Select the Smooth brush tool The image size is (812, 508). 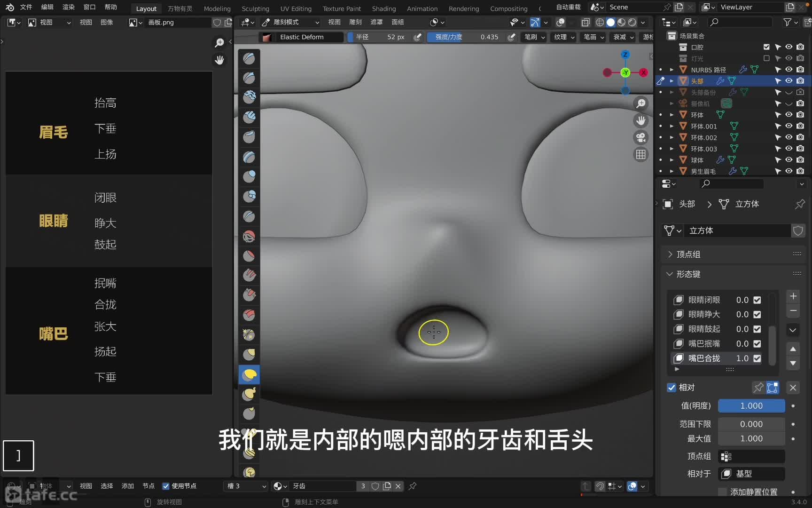click(x=249, y=236)
